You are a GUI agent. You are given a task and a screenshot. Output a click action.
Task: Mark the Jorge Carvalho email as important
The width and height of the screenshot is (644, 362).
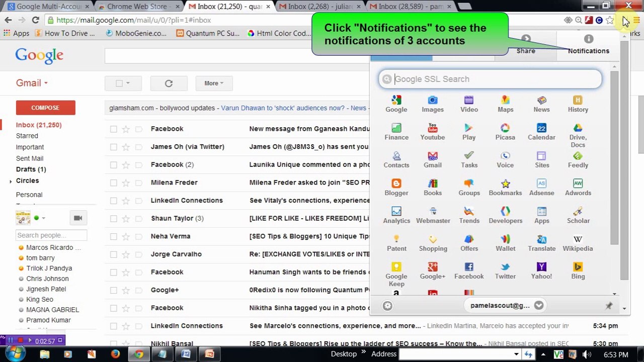[x=138, y=254]
